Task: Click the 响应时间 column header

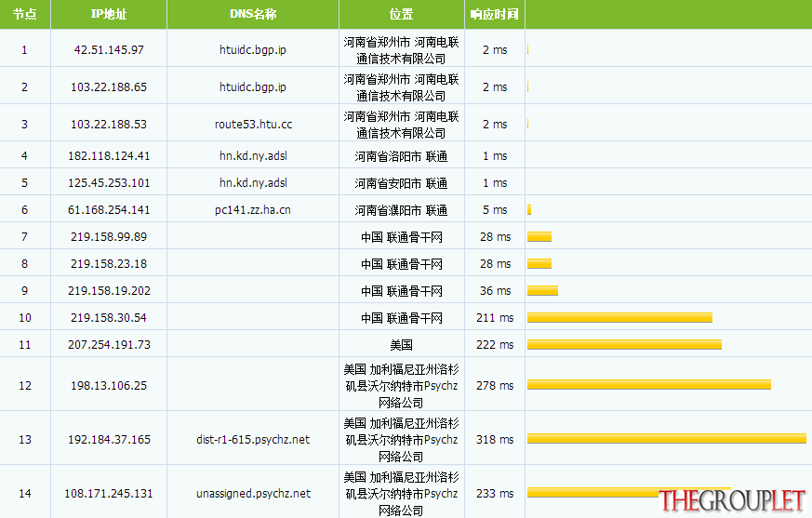Action: click(495, 14)
